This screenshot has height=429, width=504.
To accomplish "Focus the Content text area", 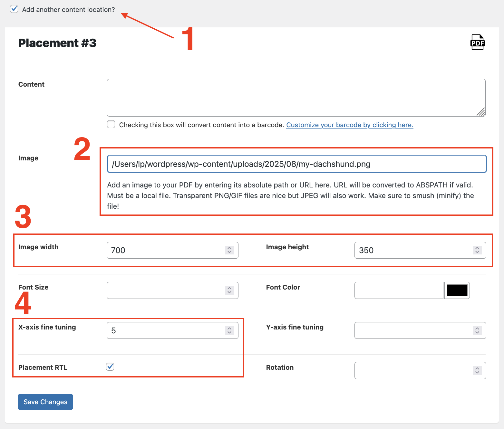I will pyautogui.click(x=296, y=98).
